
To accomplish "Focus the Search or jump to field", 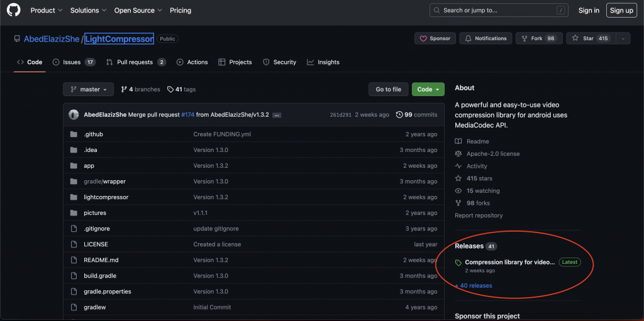I will [x=499, y=10].
